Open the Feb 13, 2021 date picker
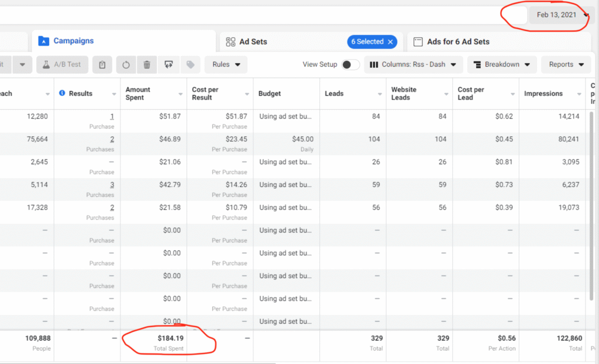The image size is (599, 364). point(561,15)
